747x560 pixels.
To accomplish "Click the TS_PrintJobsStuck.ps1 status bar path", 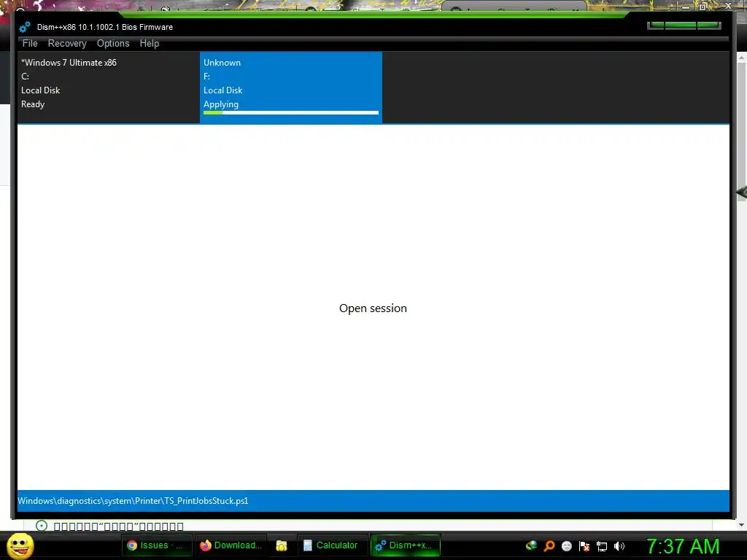I will pos(133,501).
